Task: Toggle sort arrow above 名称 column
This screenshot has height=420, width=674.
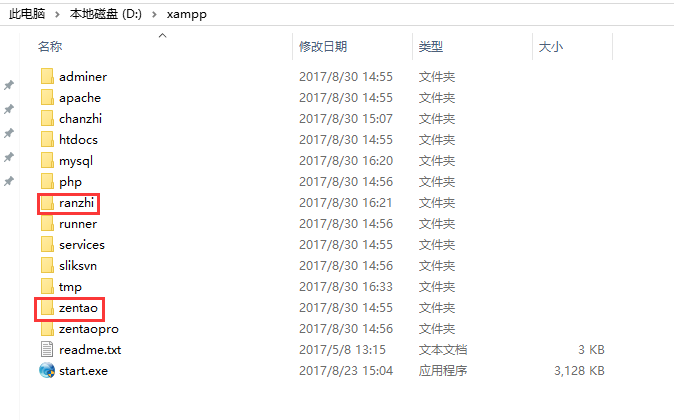Action: coord(162,35)
